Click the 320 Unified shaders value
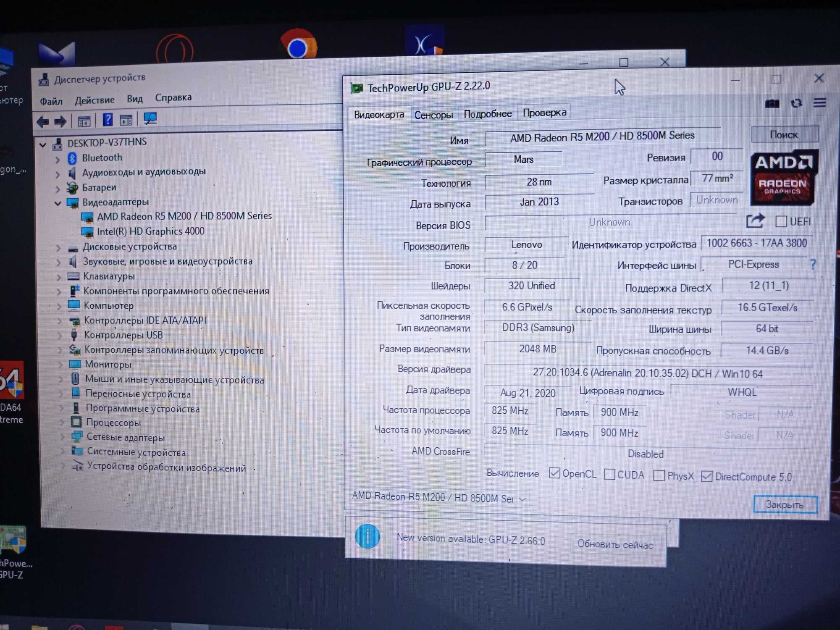This screenshot has height=630, width=840. pos(532,286)
